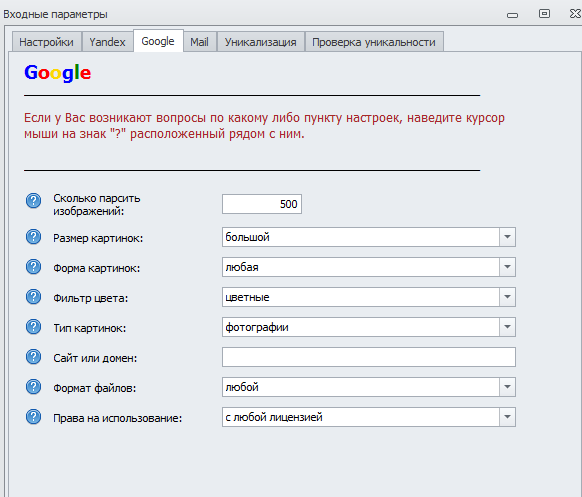Screen dimensions: 582x497
Task: Click the image count field showing 500
Action: pyautogui.click(x=262, y=204)
